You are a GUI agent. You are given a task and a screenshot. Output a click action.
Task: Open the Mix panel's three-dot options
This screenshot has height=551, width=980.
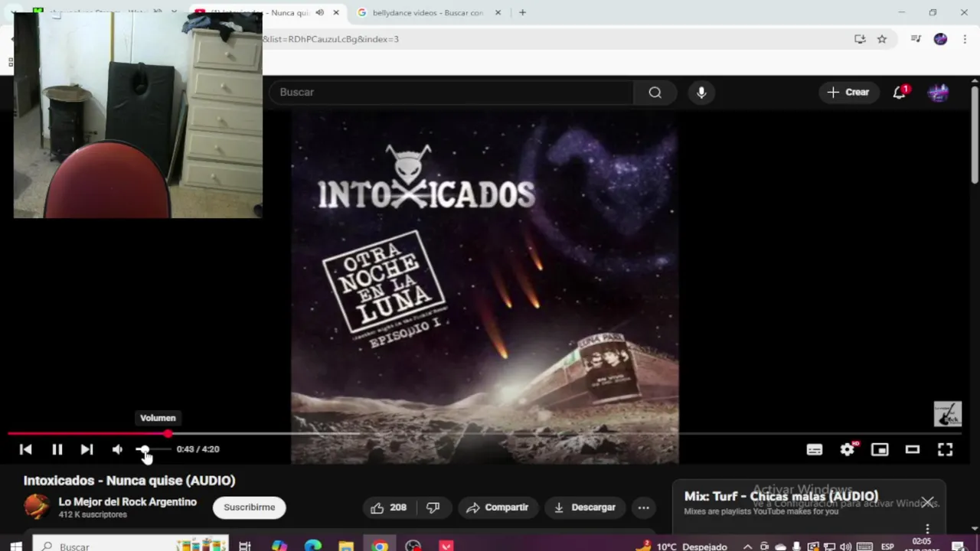[x=928, y=529]
